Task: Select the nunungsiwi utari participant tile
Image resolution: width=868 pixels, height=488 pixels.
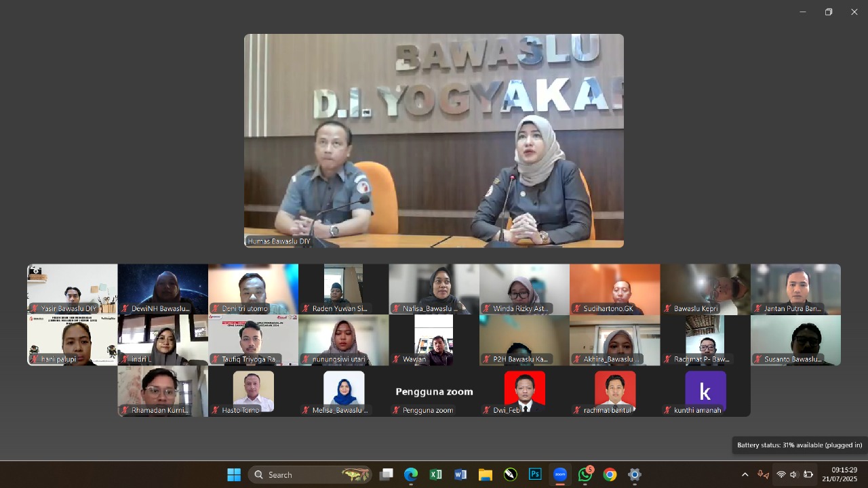Action: point(344,340)
